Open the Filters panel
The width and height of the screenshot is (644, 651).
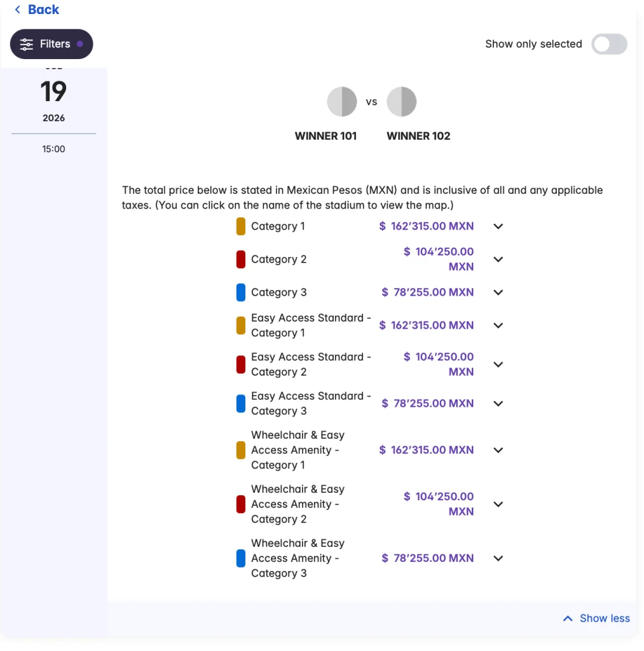click(51, 44)
